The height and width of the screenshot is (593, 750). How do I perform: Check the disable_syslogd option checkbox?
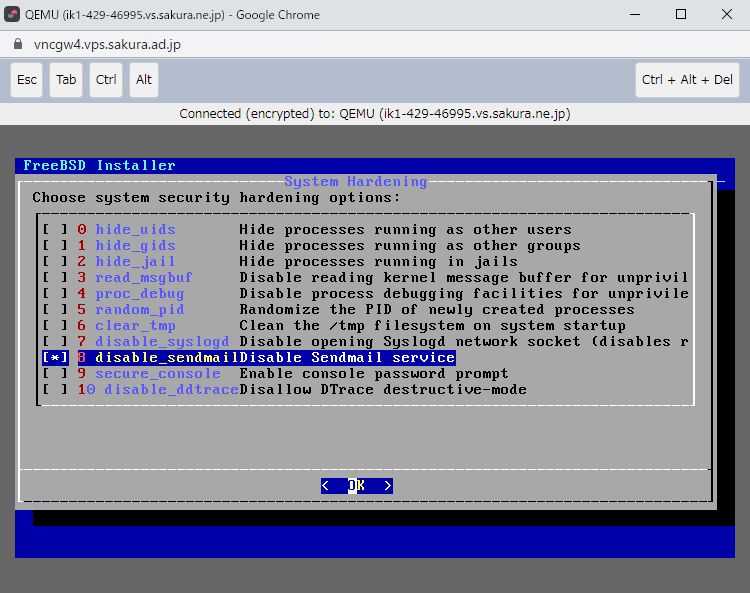[55, 341]
